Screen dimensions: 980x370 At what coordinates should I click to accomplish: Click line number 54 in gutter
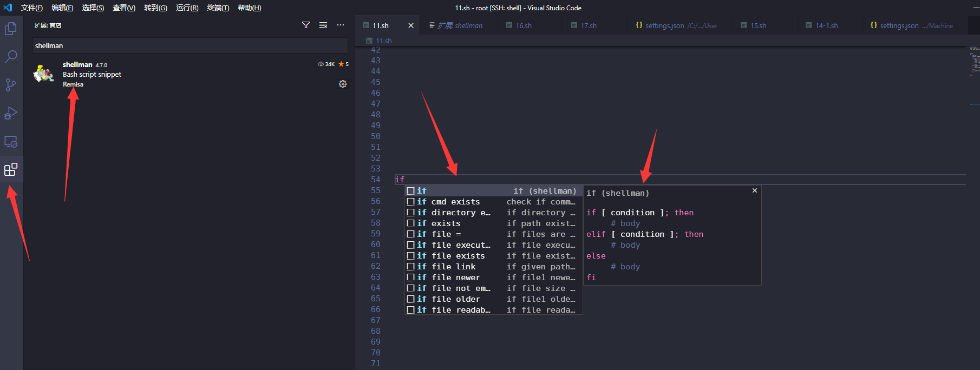point(376,180)
